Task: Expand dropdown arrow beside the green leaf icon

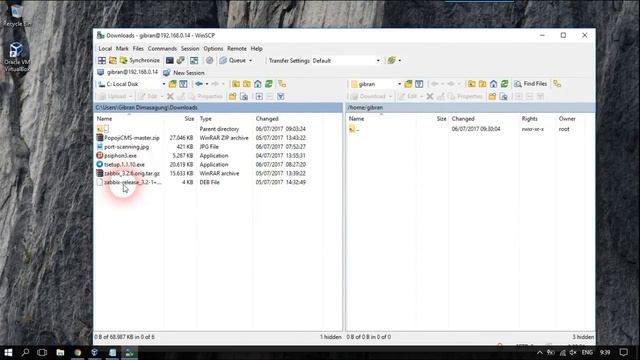Action: (x=400, y=60)
